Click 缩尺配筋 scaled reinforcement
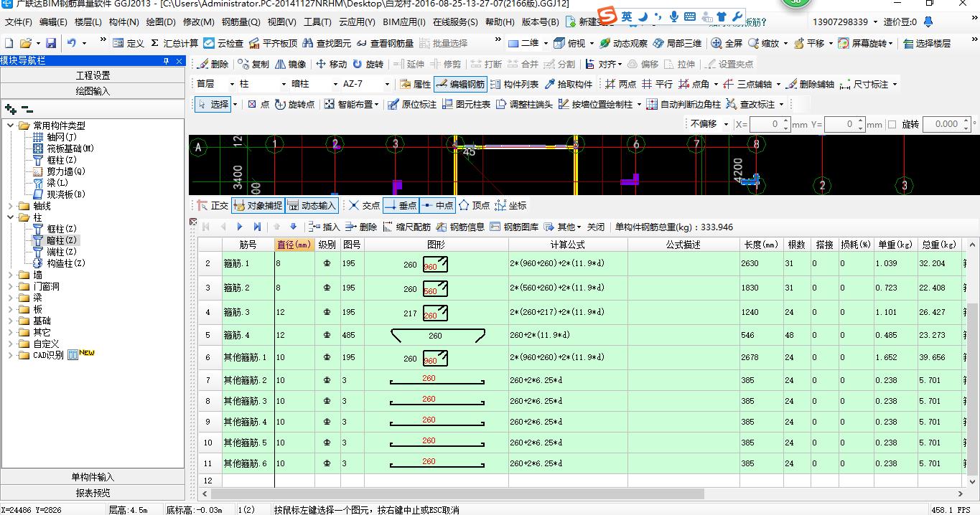980x515 pixels. click(406, 227)
